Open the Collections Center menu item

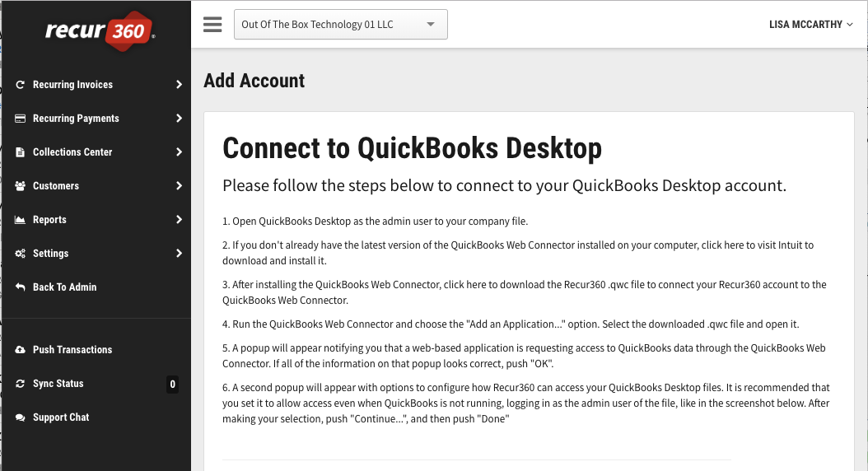(x=97, y=152)
